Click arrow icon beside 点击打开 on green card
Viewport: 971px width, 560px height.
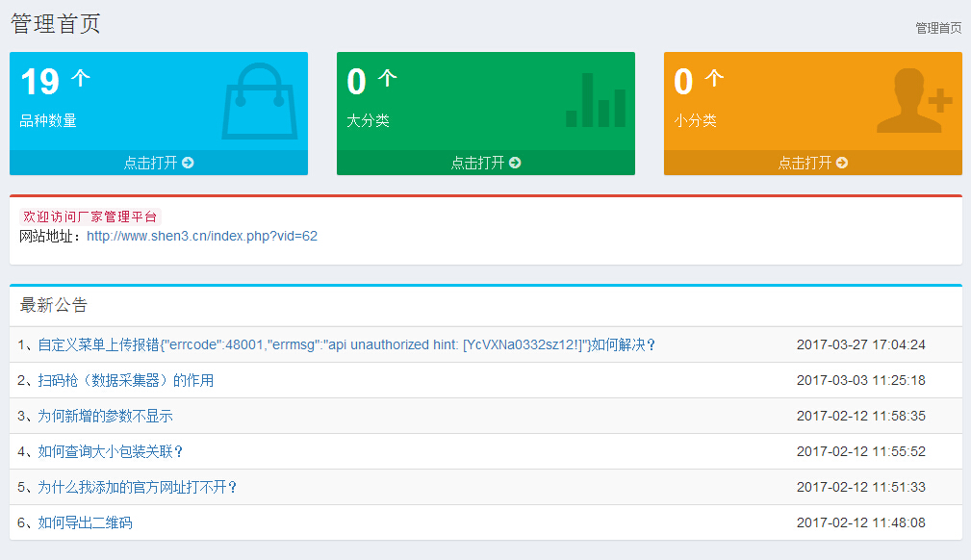pyautogui.click(x=515, y=163)
